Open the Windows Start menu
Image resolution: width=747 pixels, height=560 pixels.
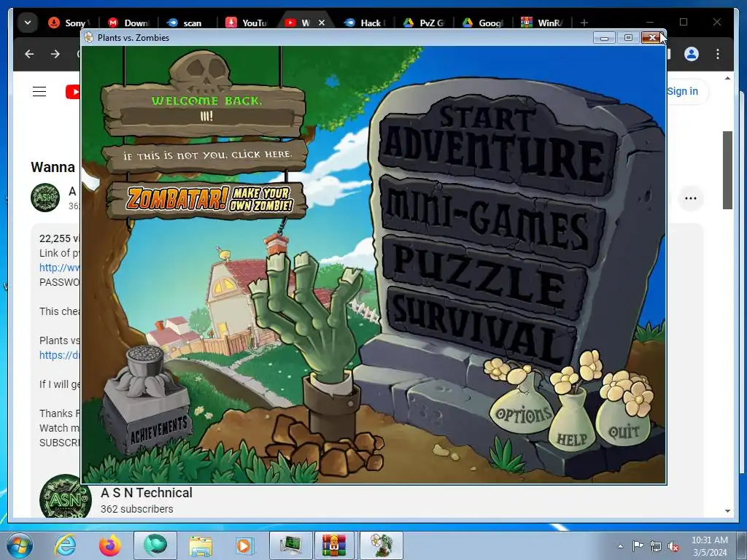[x=20, y=545]
